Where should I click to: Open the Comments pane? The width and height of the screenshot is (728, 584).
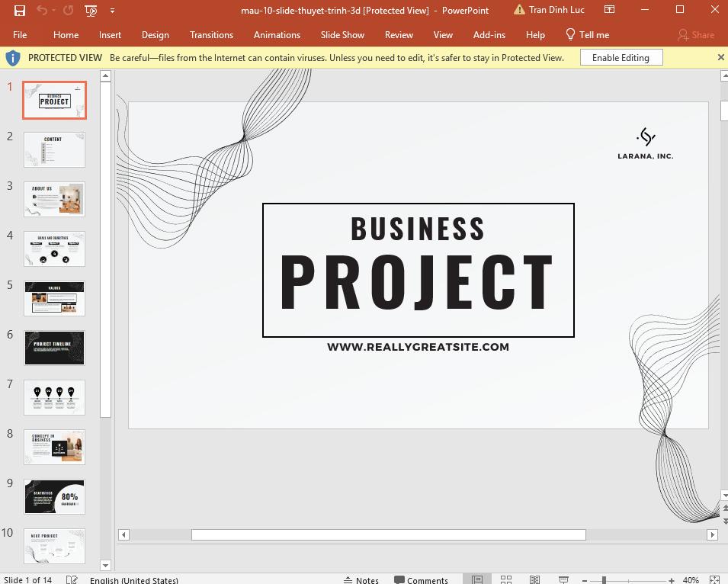tap(421, 579)
